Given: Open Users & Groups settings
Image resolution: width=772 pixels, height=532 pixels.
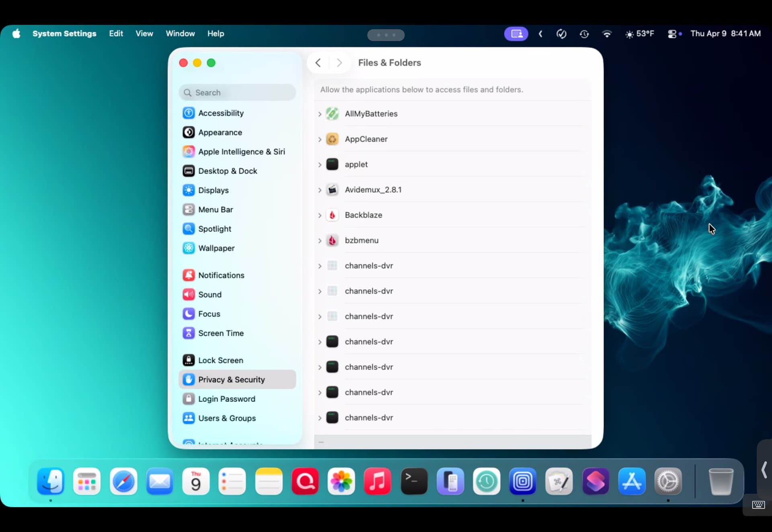Looking at the screenshot, I should pyautogui.click(x=226, y=418).
